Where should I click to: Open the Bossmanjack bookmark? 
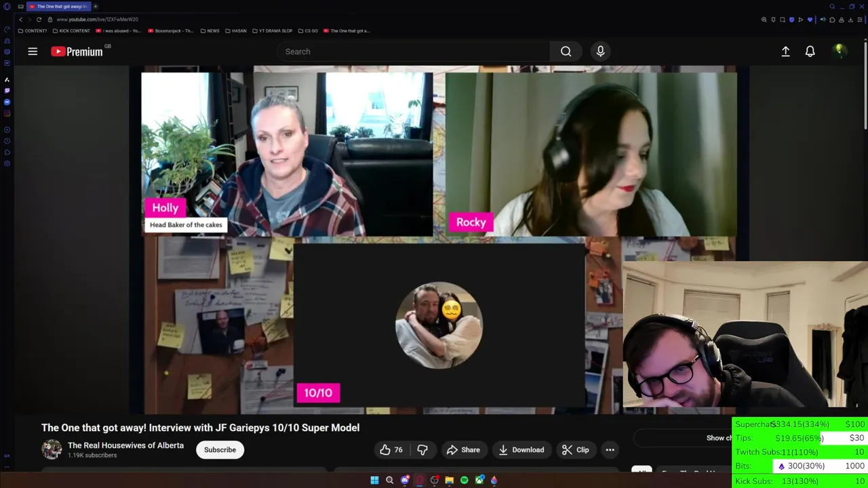(x=171, y=30)
